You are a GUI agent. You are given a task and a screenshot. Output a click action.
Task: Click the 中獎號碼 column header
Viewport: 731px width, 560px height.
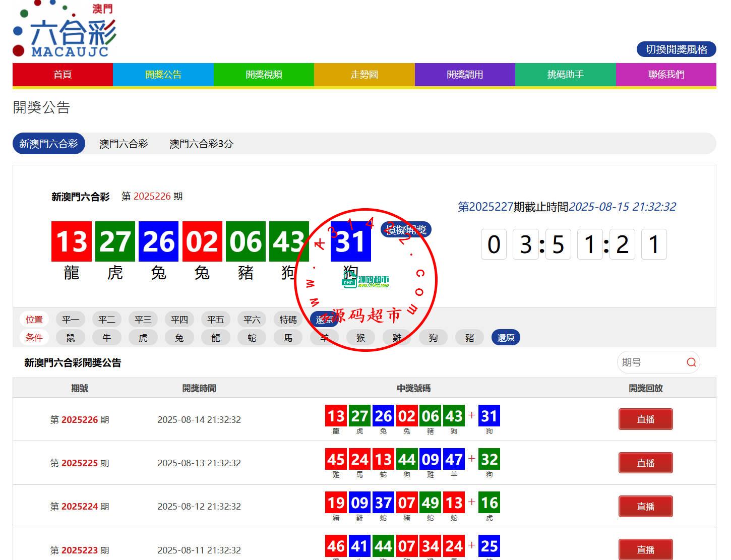(413, 388)
